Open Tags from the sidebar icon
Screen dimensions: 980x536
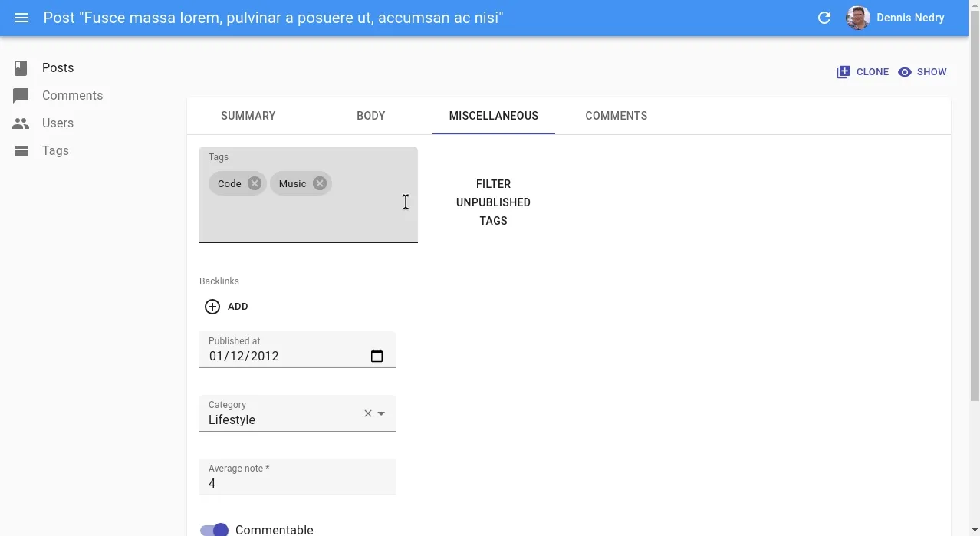click(x=21, y=150)
